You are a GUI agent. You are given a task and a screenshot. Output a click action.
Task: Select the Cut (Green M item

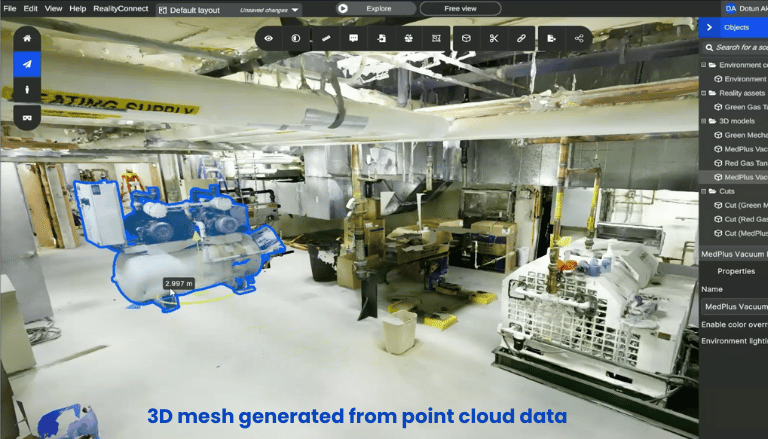741,205
